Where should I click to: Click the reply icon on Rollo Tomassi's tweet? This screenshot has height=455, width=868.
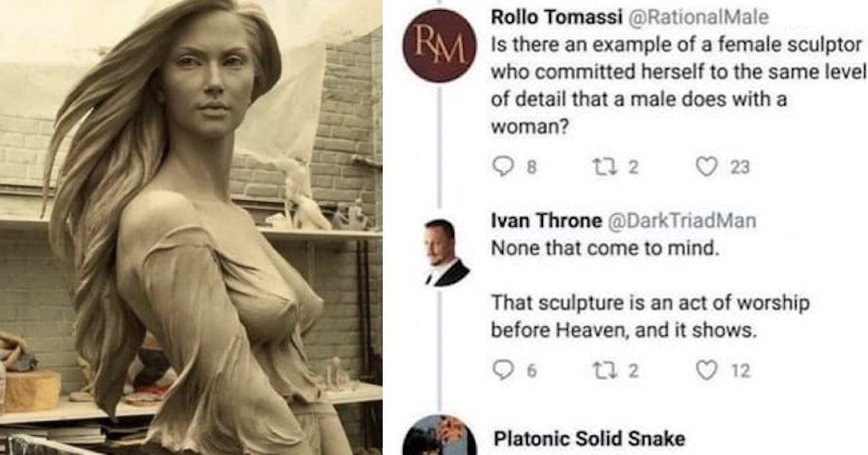point(502,168)
